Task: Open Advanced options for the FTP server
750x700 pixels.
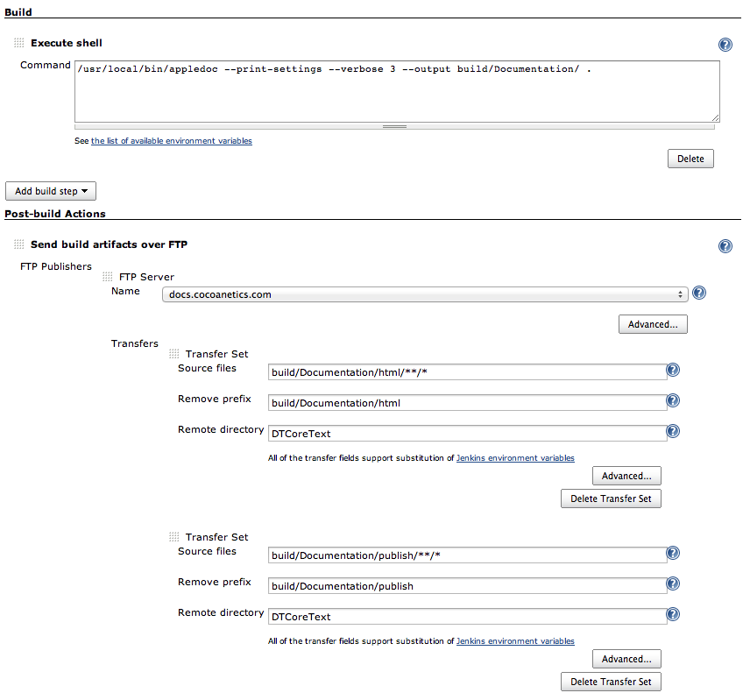Action: (653, 324)
